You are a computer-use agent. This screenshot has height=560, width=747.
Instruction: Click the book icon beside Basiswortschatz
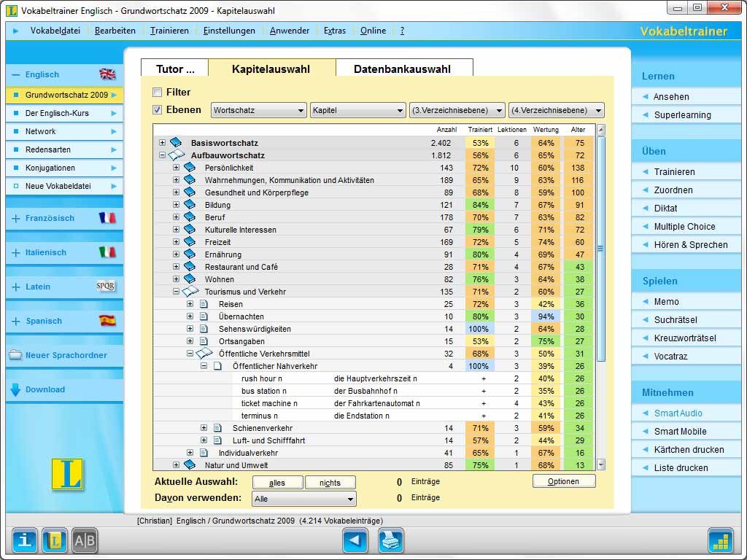click(177, 142)
